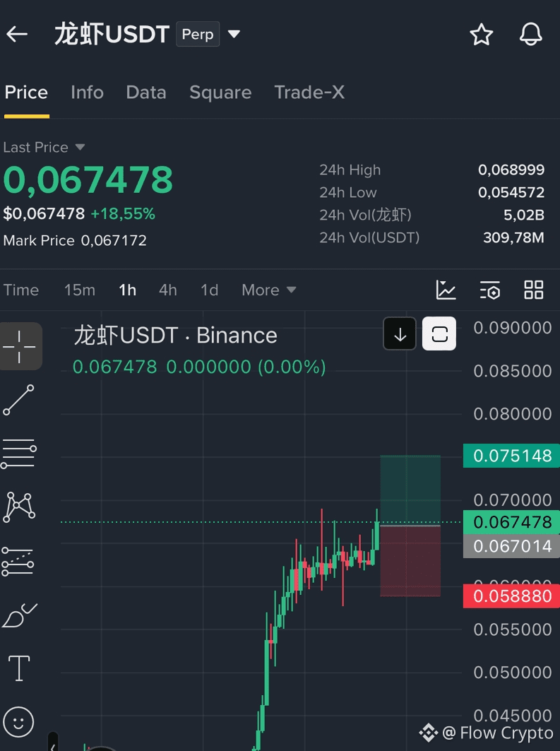Open the trading pair selector dropdown arrow
Screen dimensions: 560x751
[234, 34]
